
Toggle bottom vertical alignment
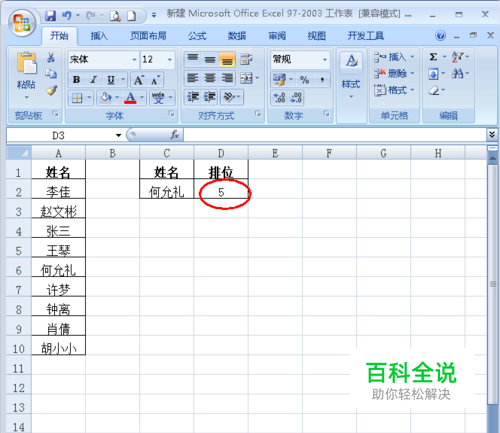227,60
